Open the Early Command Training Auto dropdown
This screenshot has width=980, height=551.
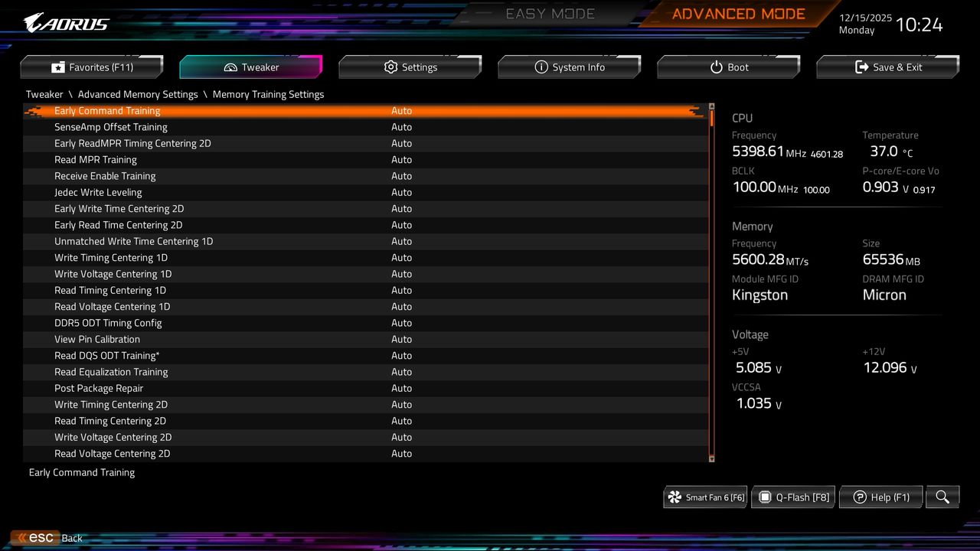coord(402,110)
